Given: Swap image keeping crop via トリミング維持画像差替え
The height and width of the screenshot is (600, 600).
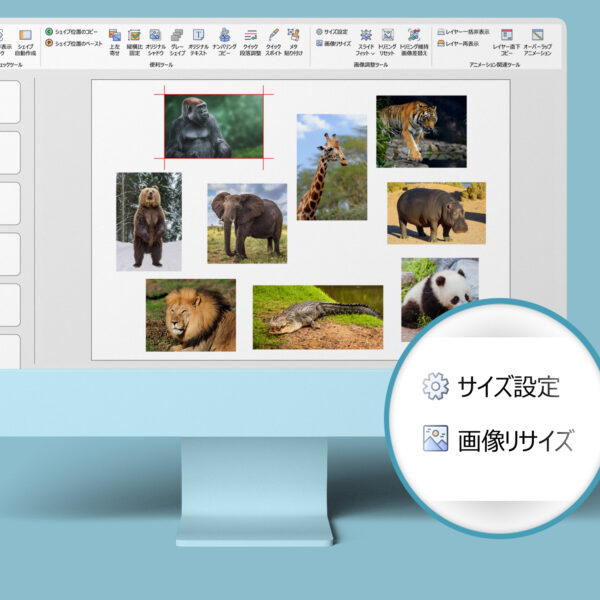Looking at the screenshot, I should pos(414,42).
